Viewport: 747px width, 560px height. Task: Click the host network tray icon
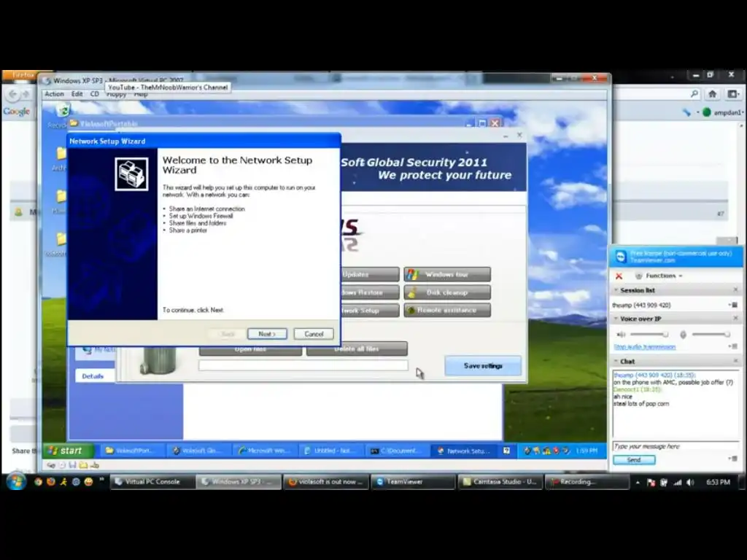[x=677, y=483]
